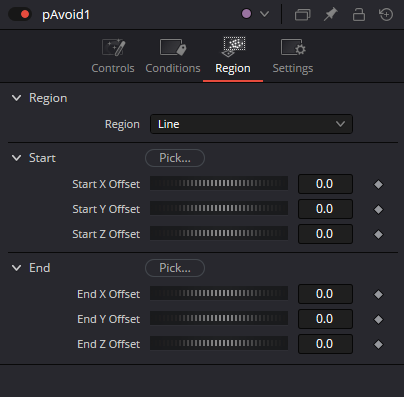The width and height of the screenshot is (404, 397).
Task: Click the End Y Offset label
Action: [109, 319]
